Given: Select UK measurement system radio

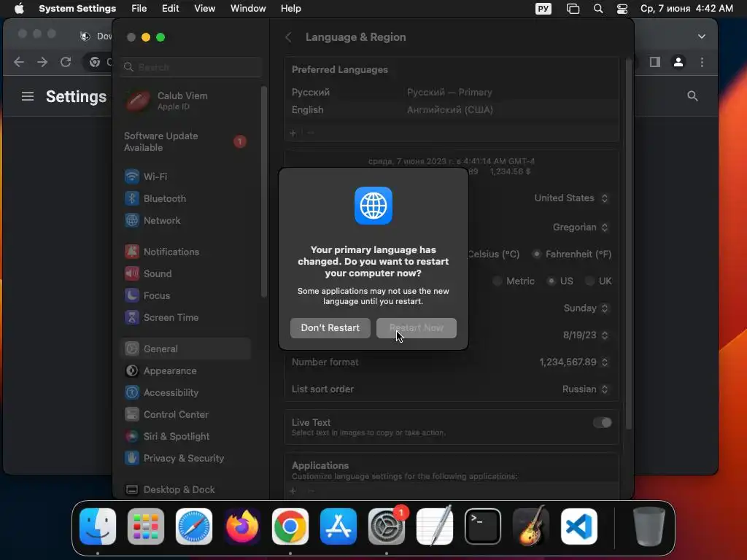Looking at the screenshot, I should 589,281.
